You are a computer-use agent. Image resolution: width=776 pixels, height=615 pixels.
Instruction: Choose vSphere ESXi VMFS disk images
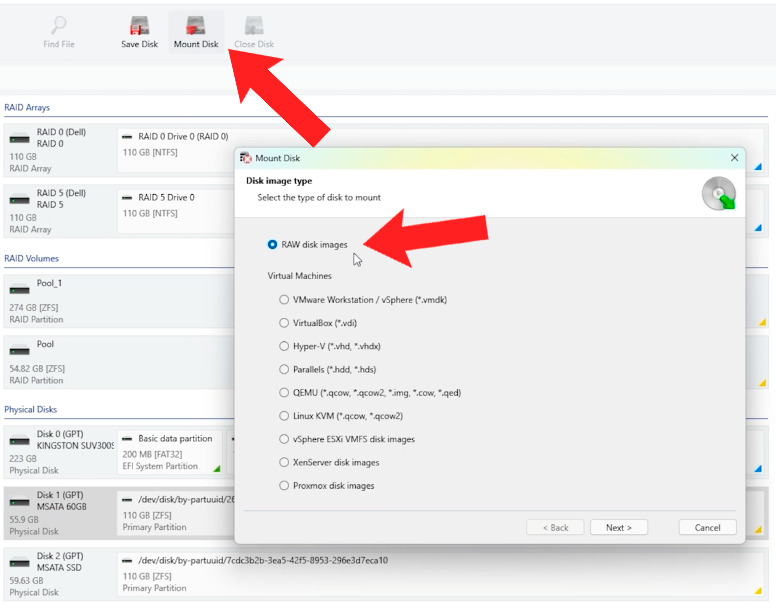pyautogui.click(x=284, y=439)
